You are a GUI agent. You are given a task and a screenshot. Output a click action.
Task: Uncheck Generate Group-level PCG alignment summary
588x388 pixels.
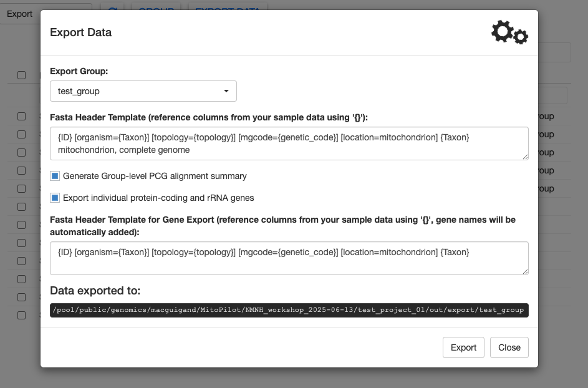[55, 176]
